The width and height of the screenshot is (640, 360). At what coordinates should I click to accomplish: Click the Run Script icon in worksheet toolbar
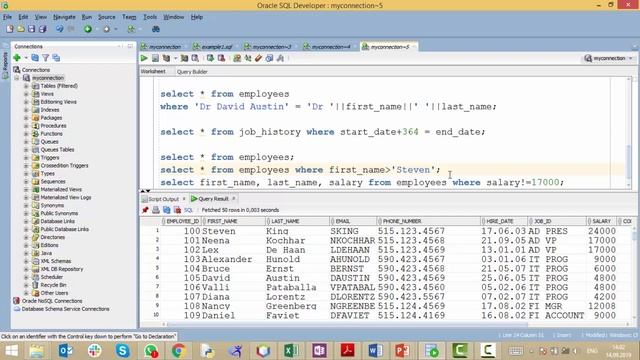[155, 58]
